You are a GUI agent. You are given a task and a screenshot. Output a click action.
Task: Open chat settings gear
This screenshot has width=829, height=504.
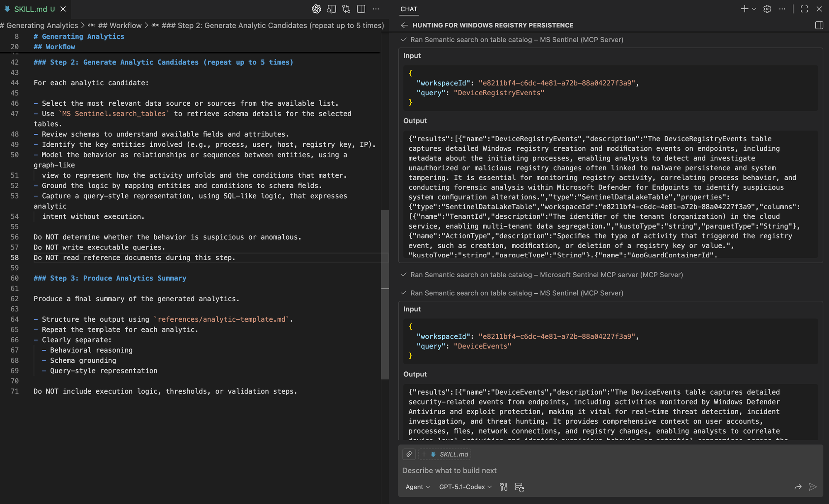(x=767, y=9)
